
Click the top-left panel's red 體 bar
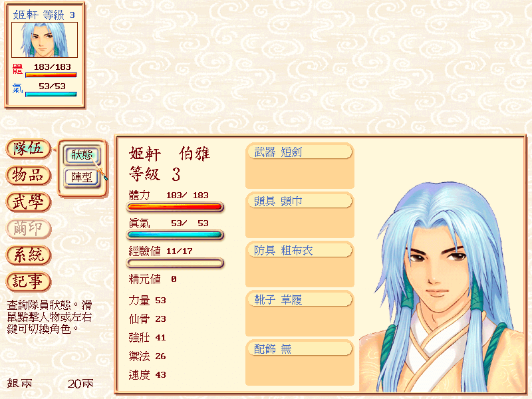click(51, 74)
